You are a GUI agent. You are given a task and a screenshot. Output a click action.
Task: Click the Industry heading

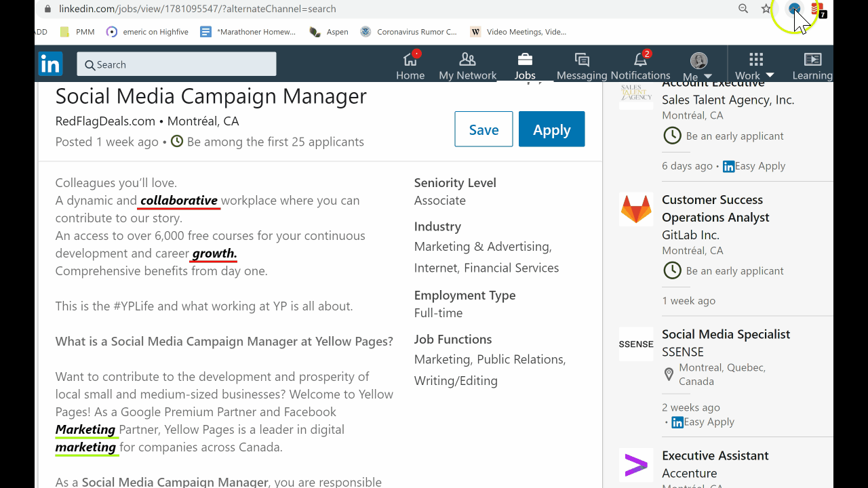pyautogui.click(x=437, y=226)
